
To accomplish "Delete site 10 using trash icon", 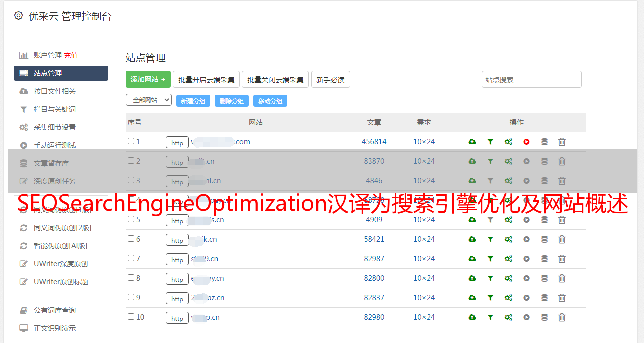I will click(562, 317).
